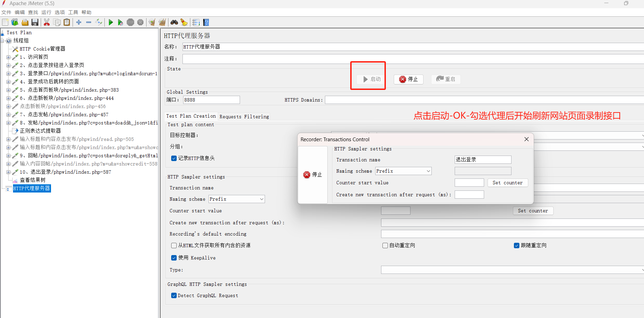Click the grey Shutdown X icon

[x=140, y=23]
